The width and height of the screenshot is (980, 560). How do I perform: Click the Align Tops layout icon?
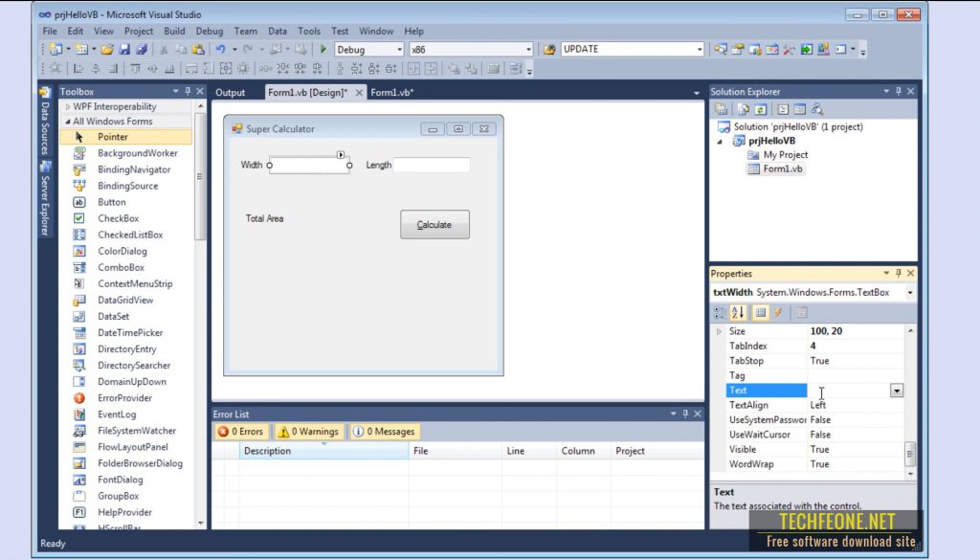tap(135, 69)
